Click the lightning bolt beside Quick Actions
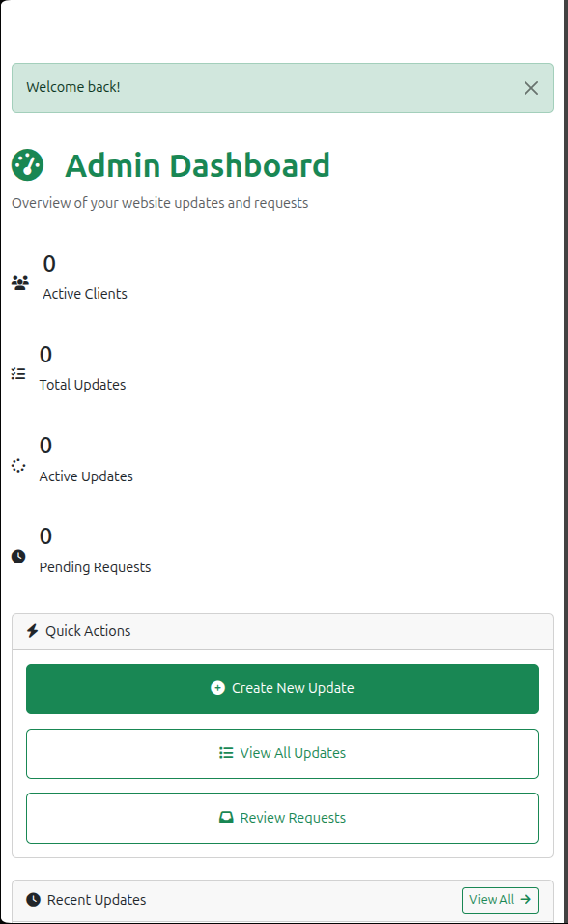 [34, 630]
